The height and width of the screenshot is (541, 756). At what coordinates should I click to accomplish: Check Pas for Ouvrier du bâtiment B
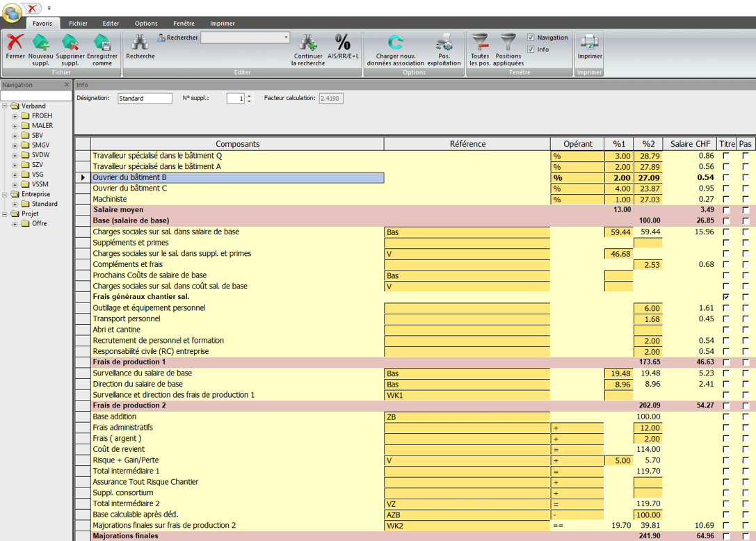click(746, 177)
